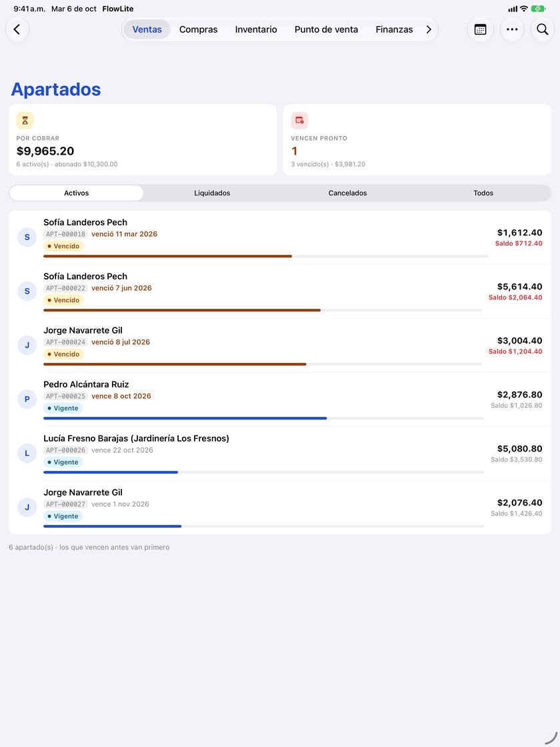Click the progress bar of APT-000026

[x=264, y=472]
